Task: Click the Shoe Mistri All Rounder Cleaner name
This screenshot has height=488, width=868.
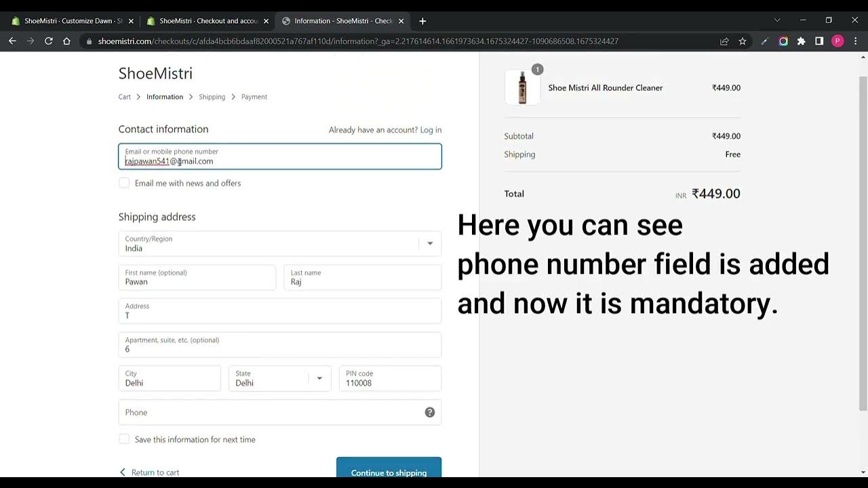Action: pos(606,87)
